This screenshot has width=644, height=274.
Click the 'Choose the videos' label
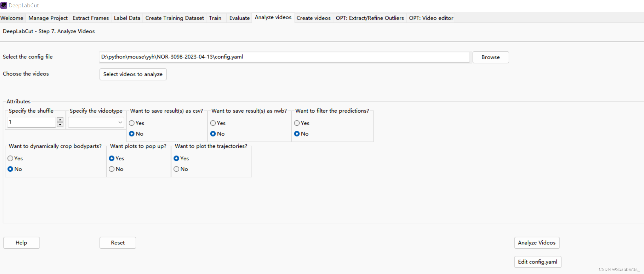pos(26,74)
